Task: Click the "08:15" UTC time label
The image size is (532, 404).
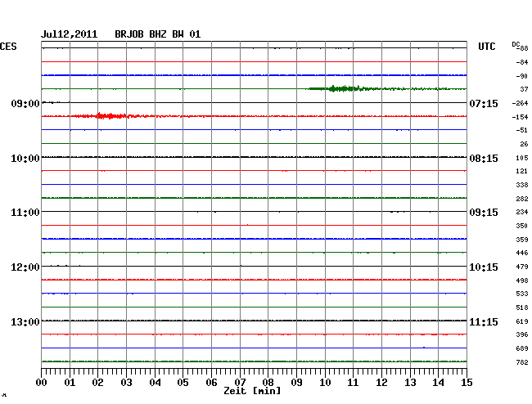Action: click(x=484, y=159)
